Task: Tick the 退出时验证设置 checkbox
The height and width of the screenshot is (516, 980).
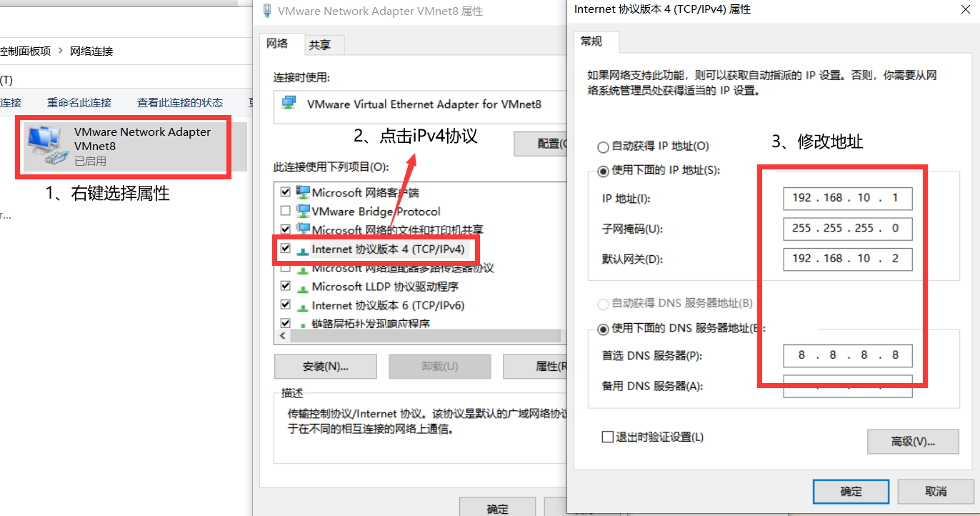Action: [608, 437]
